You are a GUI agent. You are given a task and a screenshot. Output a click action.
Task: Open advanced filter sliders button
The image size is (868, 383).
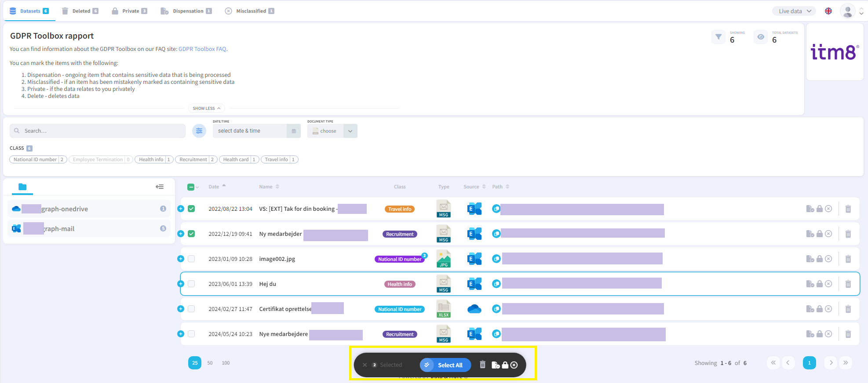pos(199,131)
